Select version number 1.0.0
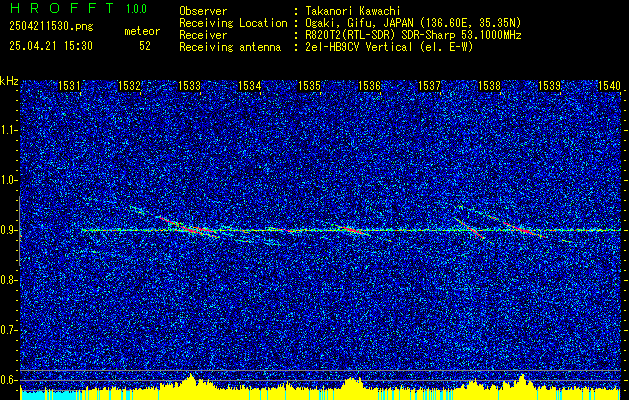629x400 pixels. 136,9
